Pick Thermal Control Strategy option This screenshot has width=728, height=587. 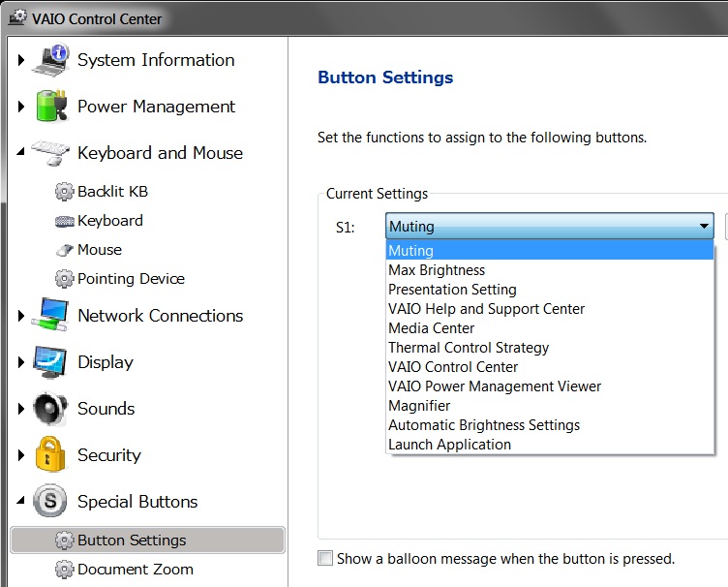point(550,348)
